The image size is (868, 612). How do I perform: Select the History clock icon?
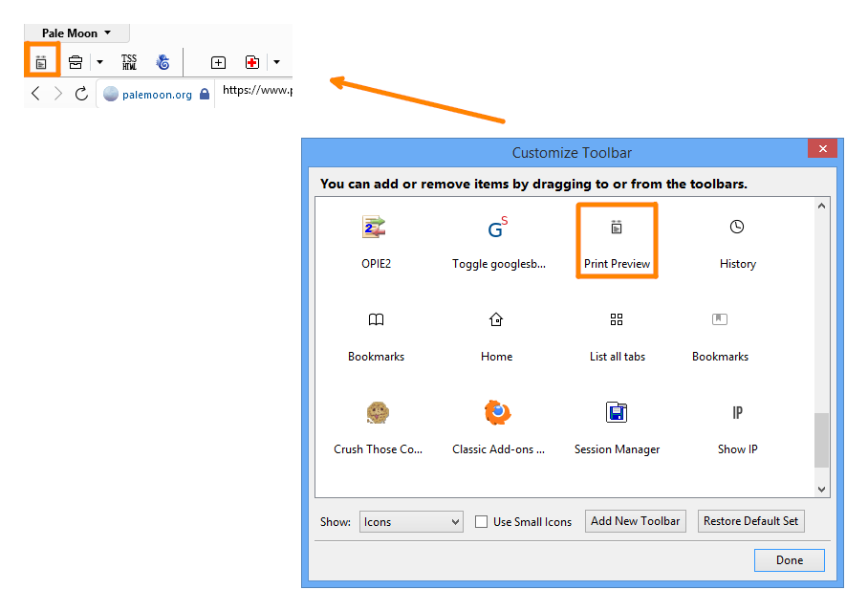tap(737, 227)
